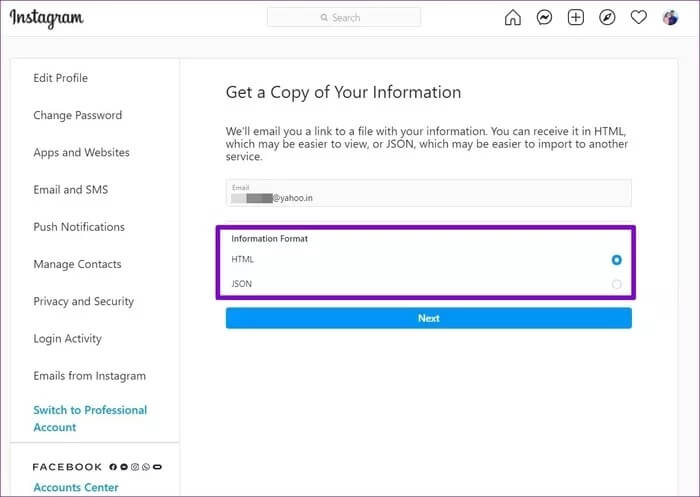The height and width of the screenshot is (497, 700).
Task: Click the blue Next button
Action: (x=429, y=318)
